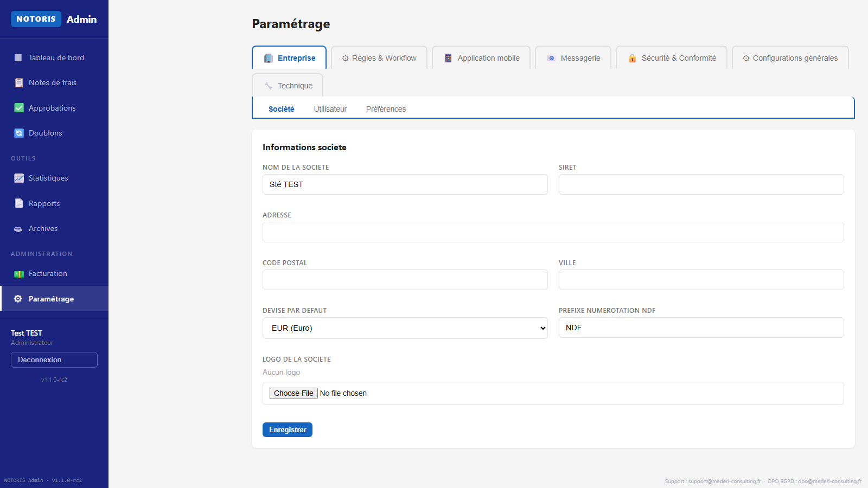Switch to the Règles & Workflow tab
This screenshot has width=868, height=488.
pos(379,58)
